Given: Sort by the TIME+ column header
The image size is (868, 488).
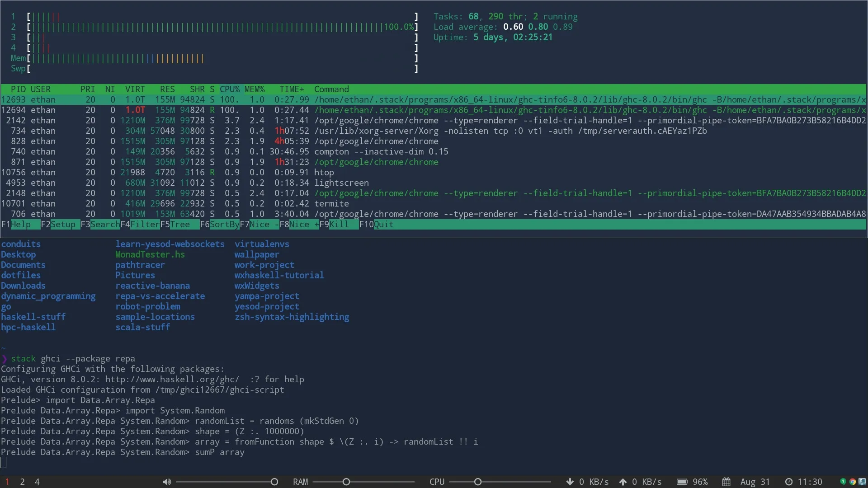Looking at the screenshot, I should pyautogui.click(x=292, y=89).
